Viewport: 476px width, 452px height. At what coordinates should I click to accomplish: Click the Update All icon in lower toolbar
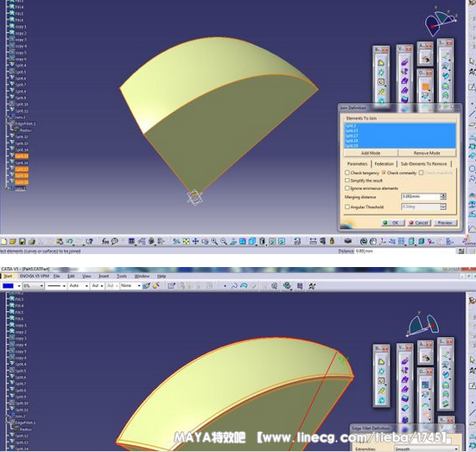click(x=364, y=241)
